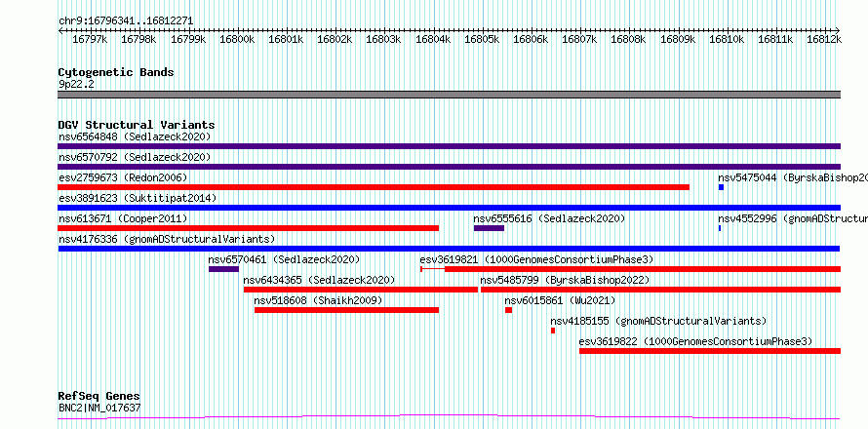
Task: Open the esv2759673 (Redon2006) label
Action: (123, 177)
